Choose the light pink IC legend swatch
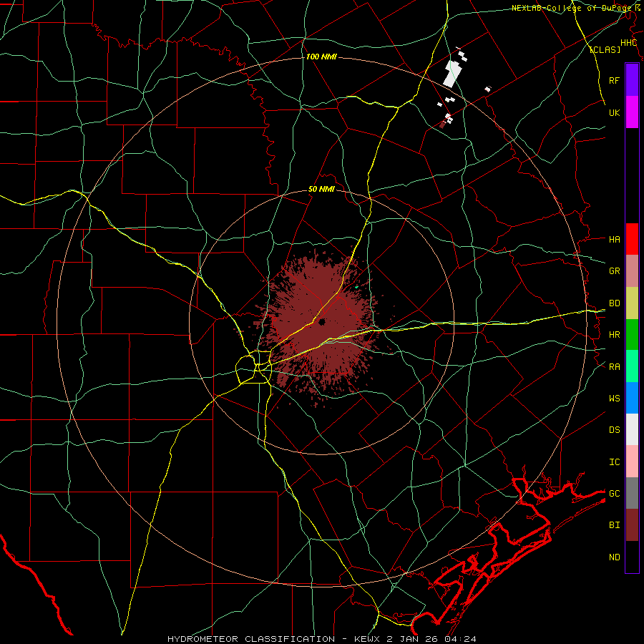This screenshot has height=644, width=644. [632, 462]
